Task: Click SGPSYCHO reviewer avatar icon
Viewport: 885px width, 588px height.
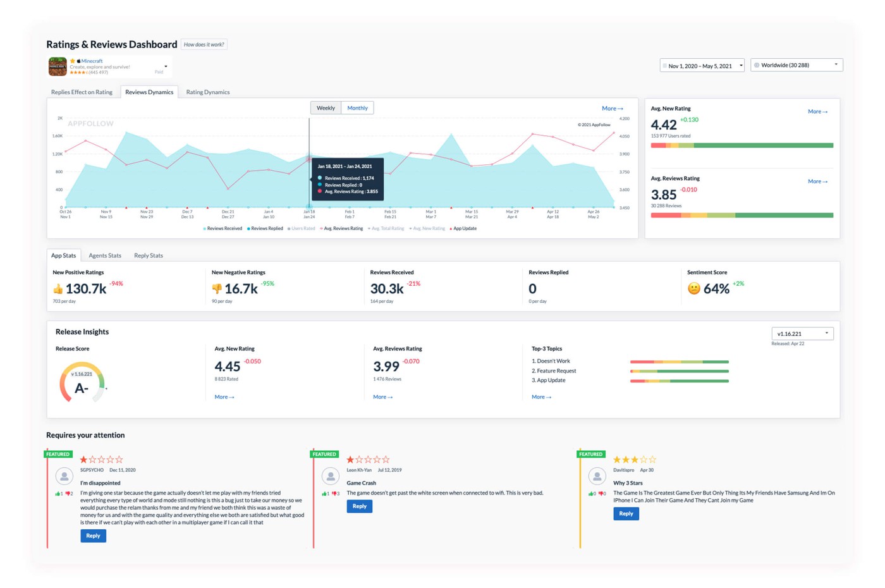Action: (64, 475)
